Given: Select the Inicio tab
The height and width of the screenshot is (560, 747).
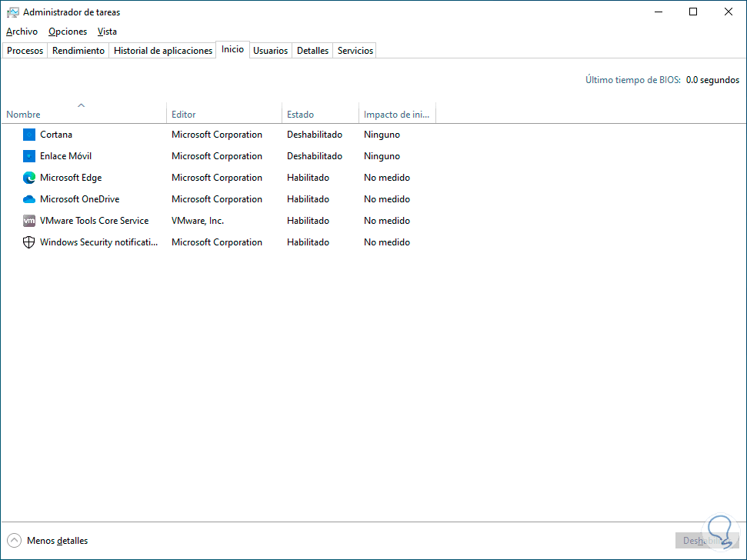Looking at the screenshot, I should 232,49.
